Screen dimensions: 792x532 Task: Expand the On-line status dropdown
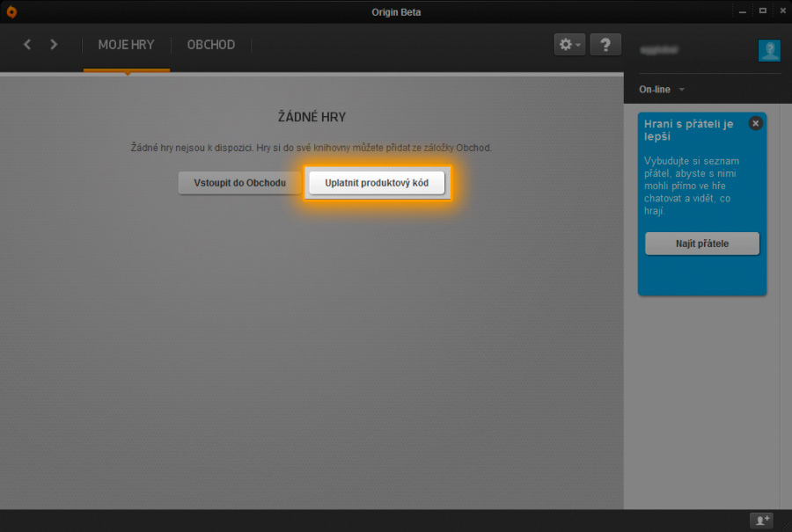point(662,90)
